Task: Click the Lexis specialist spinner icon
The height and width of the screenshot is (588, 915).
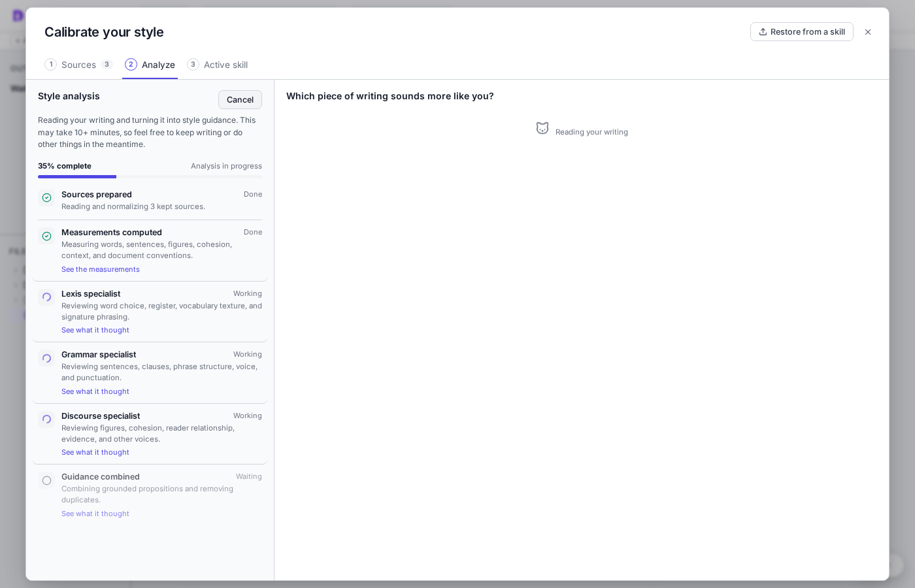Action: click(x=46, y=297)
